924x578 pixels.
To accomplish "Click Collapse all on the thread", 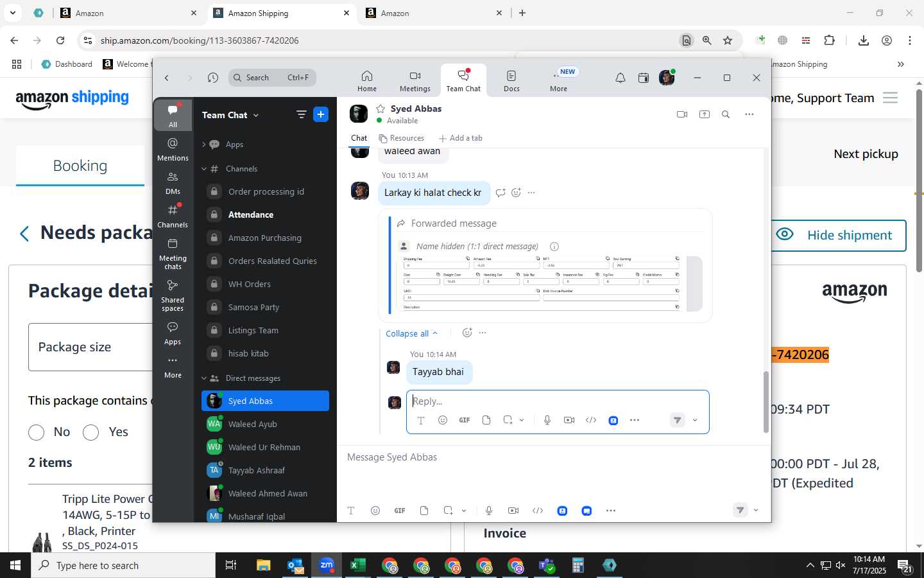I will pyautogui.click(x=411, y=333).
